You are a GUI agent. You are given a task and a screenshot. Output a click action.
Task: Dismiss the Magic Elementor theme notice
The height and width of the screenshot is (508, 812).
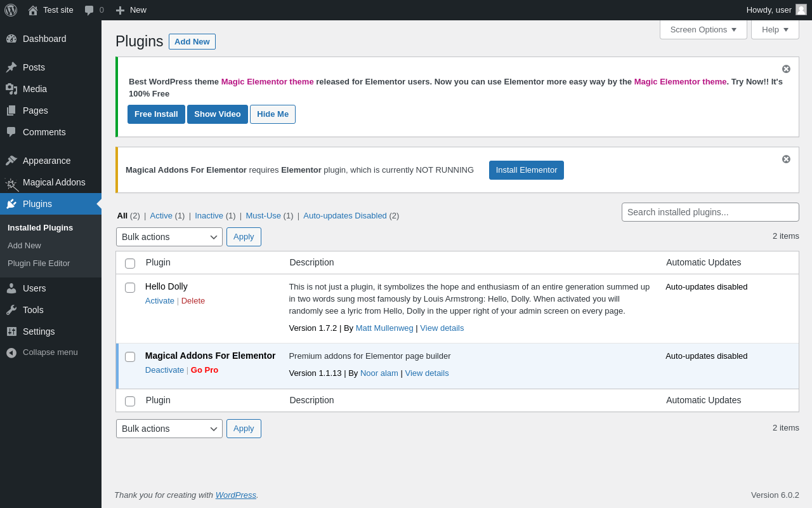click(x=786, y=69)
